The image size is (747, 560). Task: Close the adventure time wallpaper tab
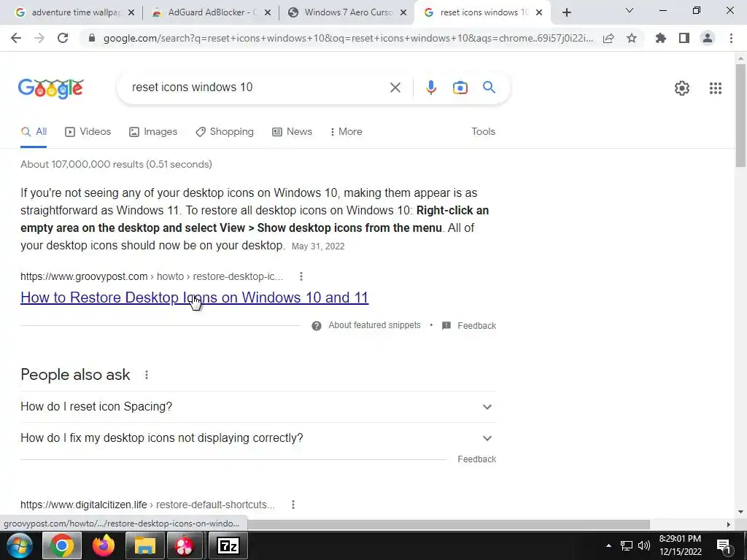(131, 13)
